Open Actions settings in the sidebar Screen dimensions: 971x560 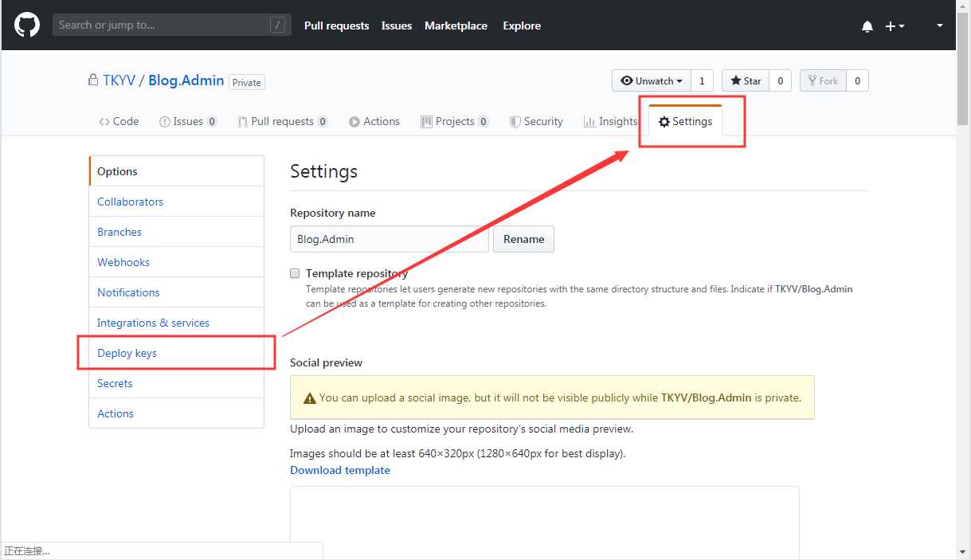[176, 413]
